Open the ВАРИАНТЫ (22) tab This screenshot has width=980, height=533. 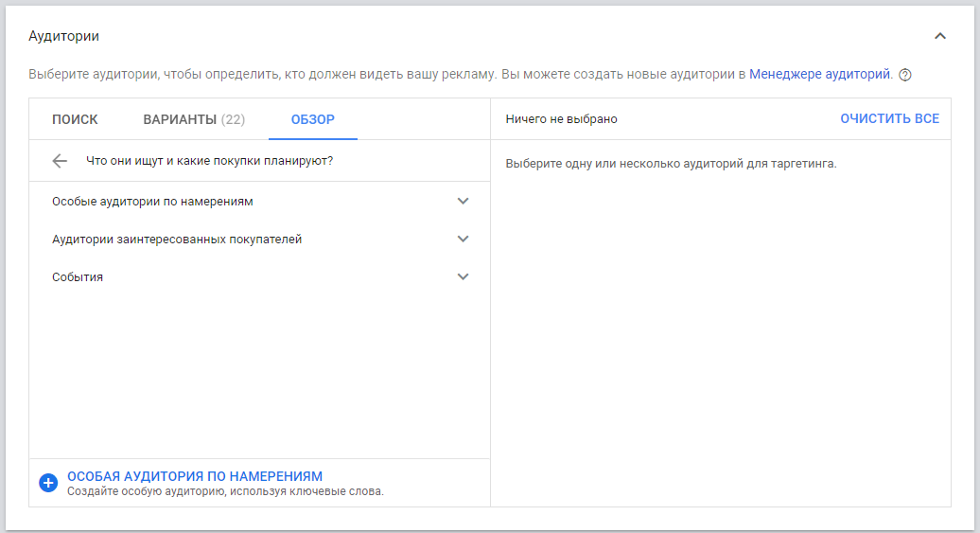[x=194, y=119]
